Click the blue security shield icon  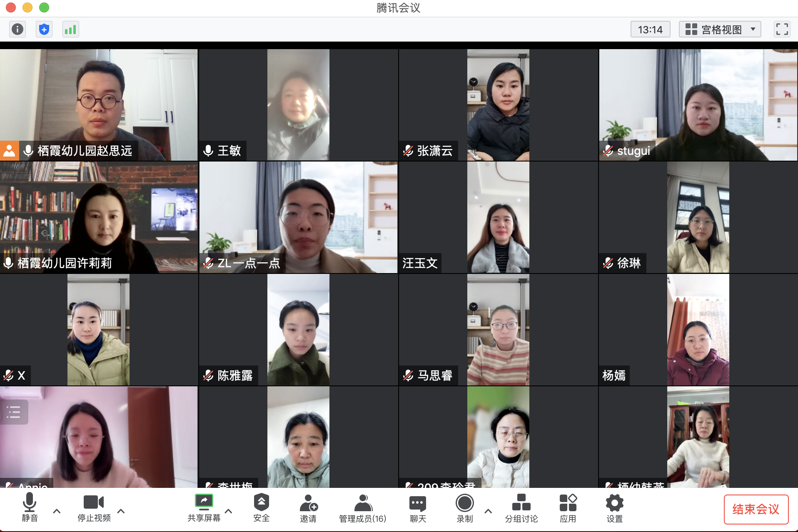click(44, 30)
